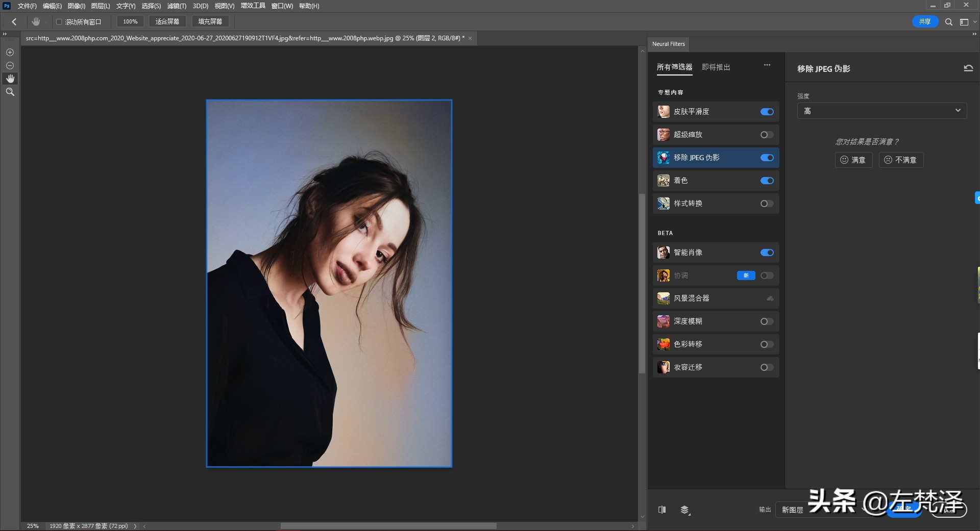
Task: Click the 适合屏幕 fit screen button
Action: coord(167,21)
